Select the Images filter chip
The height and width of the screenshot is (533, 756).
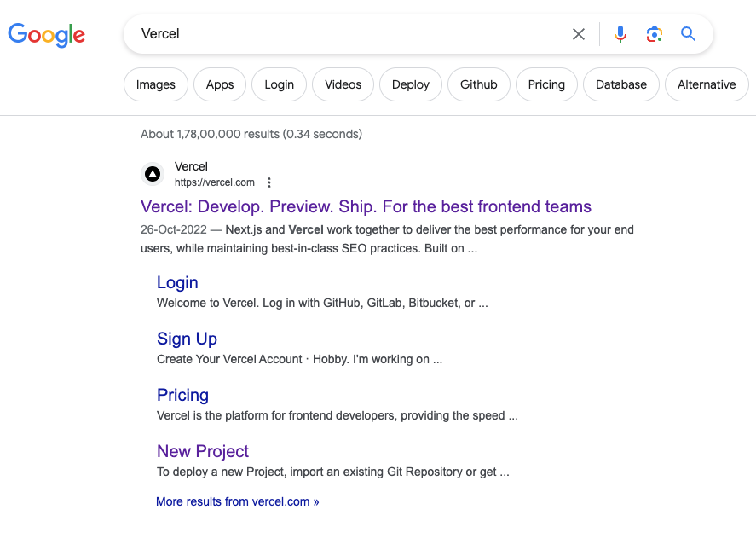point(156,84)
